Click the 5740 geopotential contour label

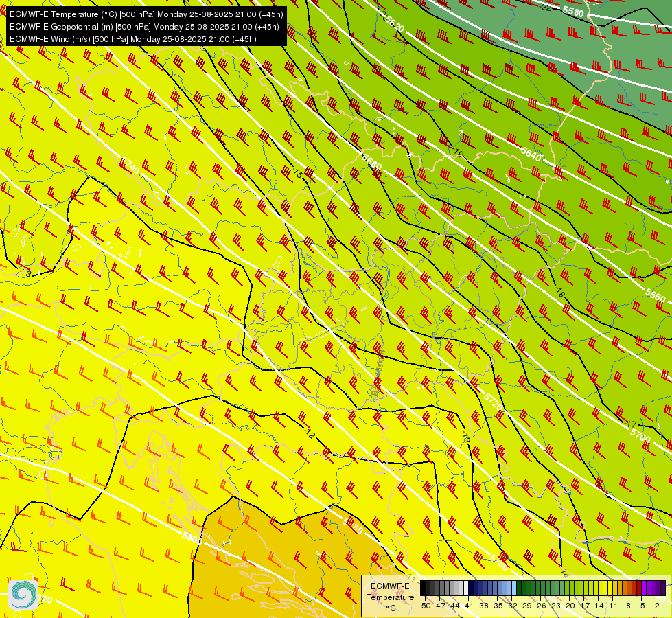pyautogui.click(x=130, y=165)
